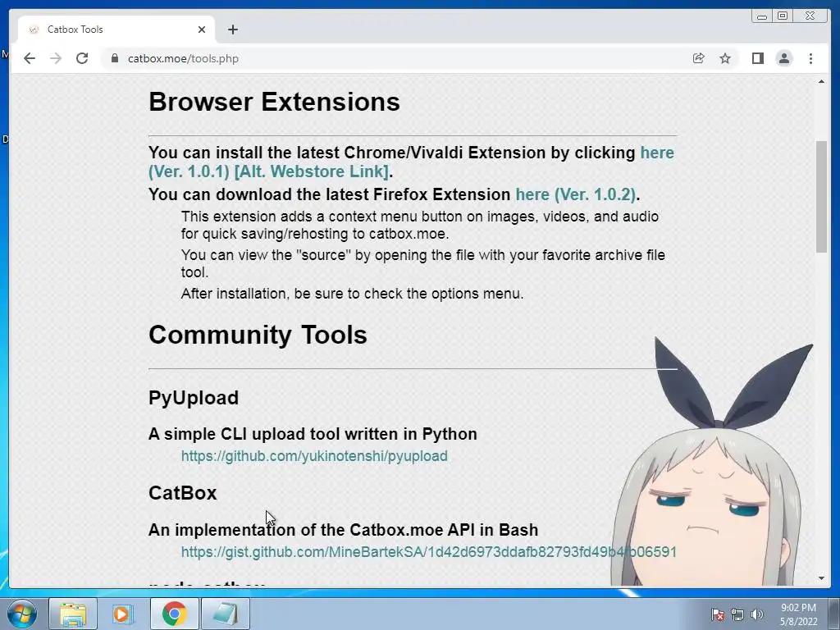Reload the Catbox Tools page
The image size is (840, 630).
click(x=82, y=58)
